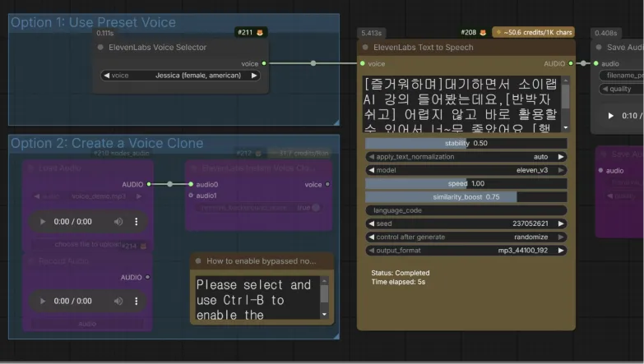Open more options on Load Audio player
The image size is (644, 364).
pyautogui.click(x=137, y=222)
